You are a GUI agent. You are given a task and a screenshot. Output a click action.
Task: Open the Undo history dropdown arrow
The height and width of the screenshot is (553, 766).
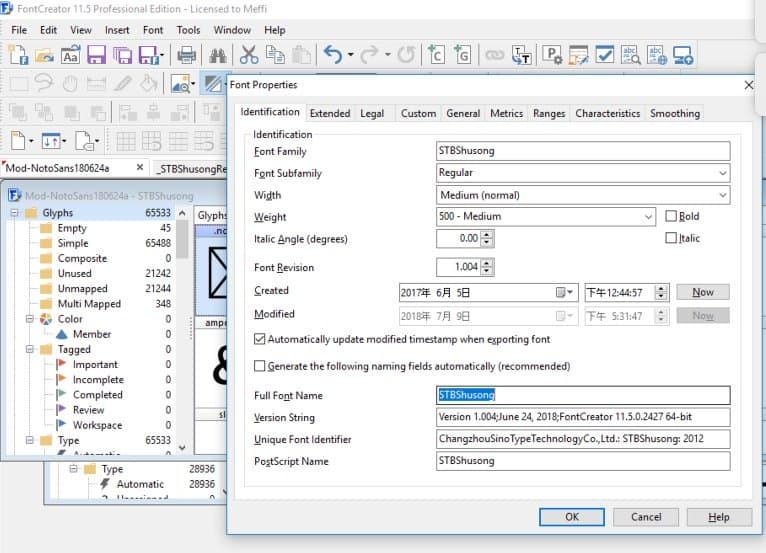point(350,55)
